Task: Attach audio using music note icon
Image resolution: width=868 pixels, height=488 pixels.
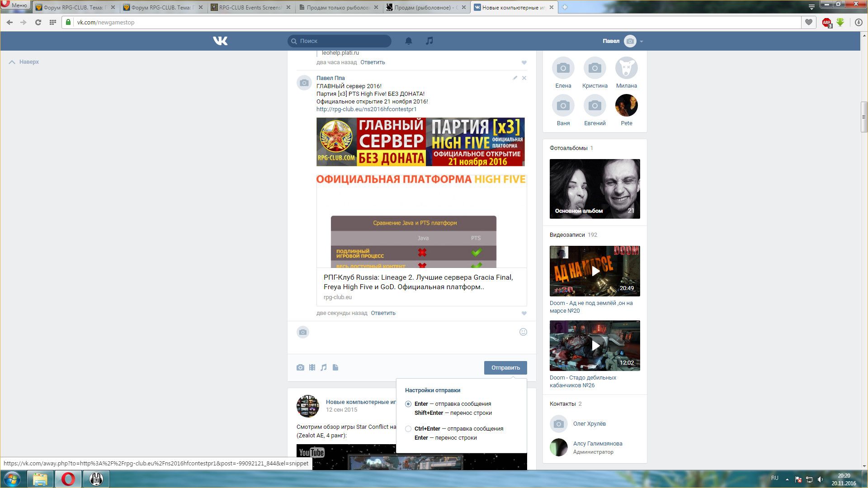Action: pos(324,368)
